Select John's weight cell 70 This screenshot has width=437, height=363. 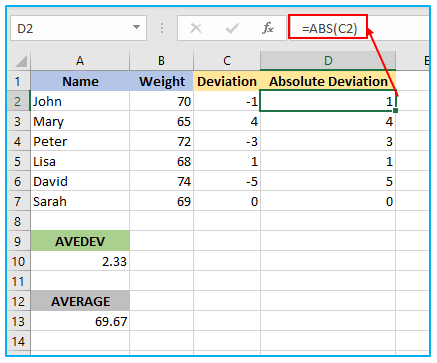click(x=161, y=101)
